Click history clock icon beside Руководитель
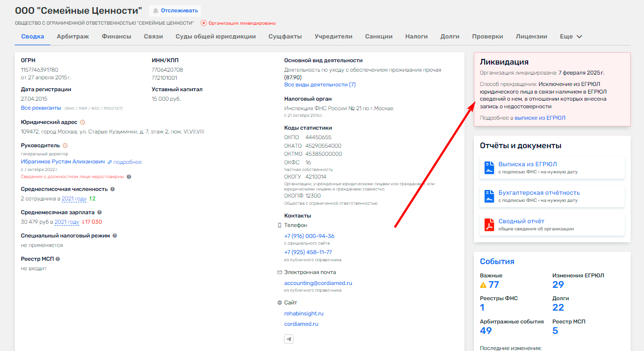Screen dimensions: 644x351 65,145
